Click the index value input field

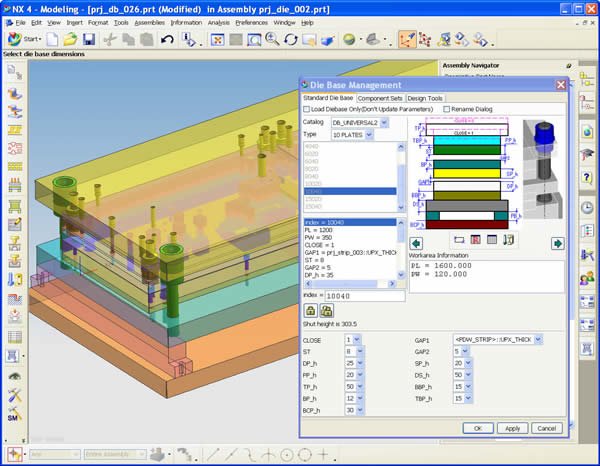click(x=368, y=296)
